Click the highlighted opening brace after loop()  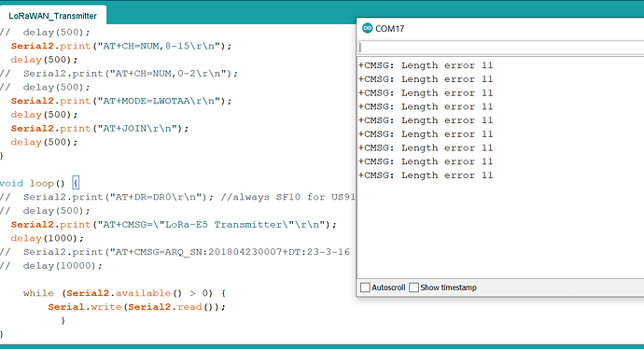pos(76,183)
